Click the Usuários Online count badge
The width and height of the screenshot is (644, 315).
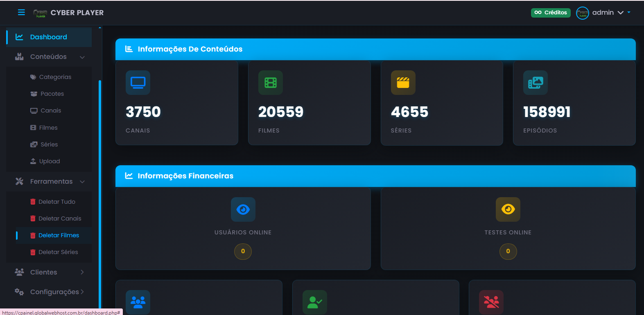click(243, 251)
